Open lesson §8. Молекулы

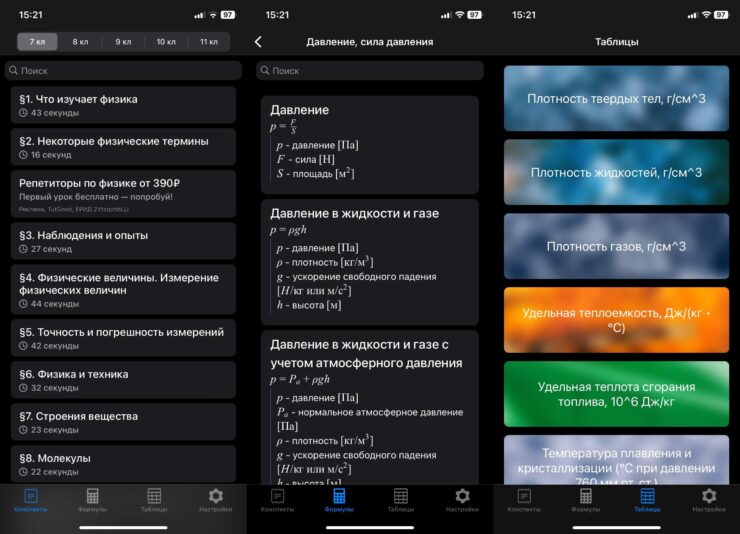point(123,464)
